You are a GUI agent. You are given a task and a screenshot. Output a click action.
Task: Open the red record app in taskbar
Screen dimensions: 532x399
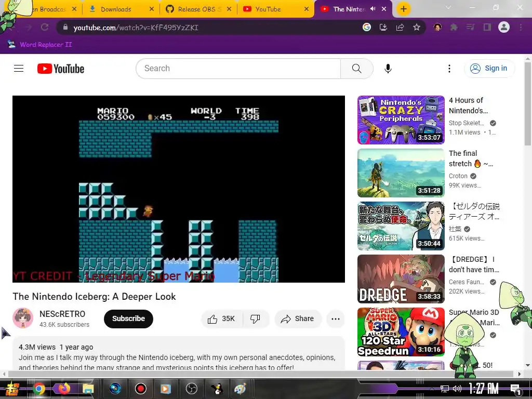point(140,389)
